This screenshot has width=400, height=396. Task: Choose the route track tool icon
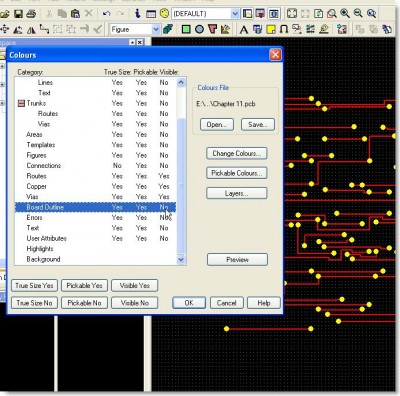44,29
